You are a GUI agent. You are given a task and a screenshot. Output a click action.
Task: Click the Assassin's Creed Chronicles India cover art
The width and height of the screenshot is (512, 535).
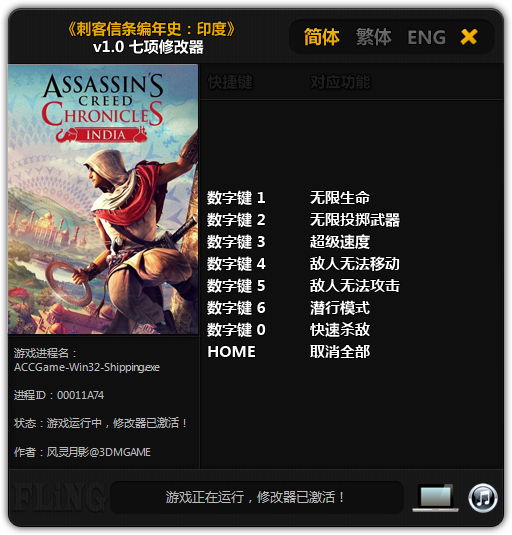[103, 199]
